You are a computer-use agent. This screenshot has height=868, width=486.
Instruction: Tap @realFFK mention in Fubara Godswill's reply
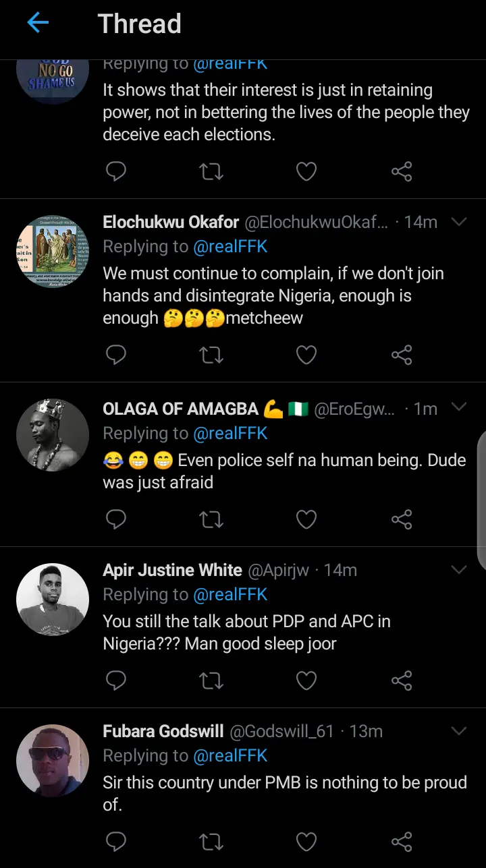230,756
